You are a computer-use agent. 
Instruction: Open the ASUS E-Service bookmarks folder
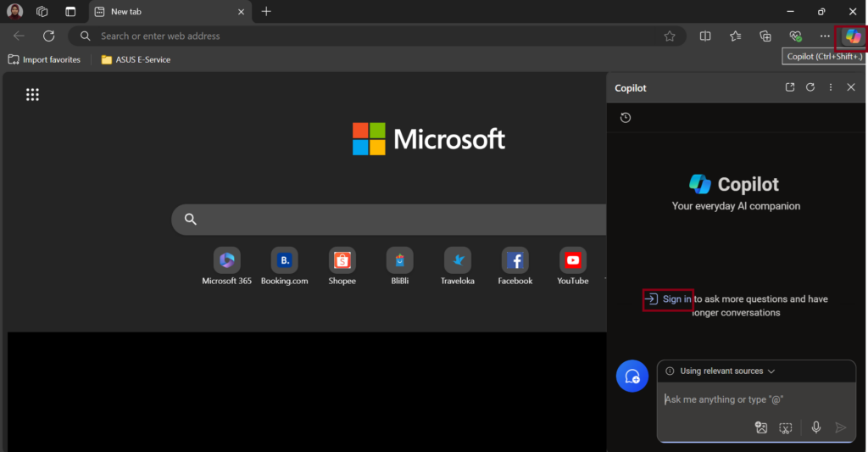coord(136,59)
